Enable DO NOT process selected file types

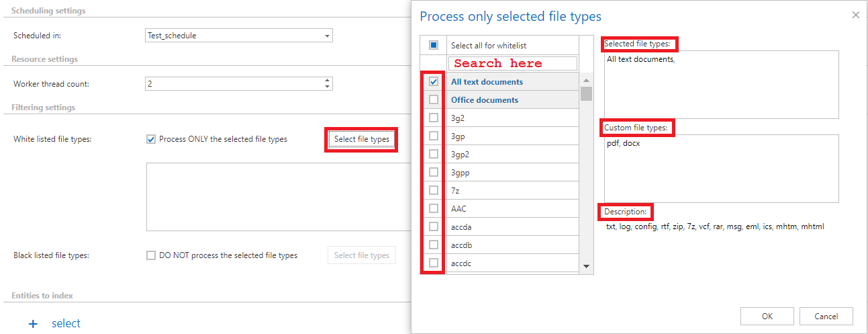tap(151, 255)
